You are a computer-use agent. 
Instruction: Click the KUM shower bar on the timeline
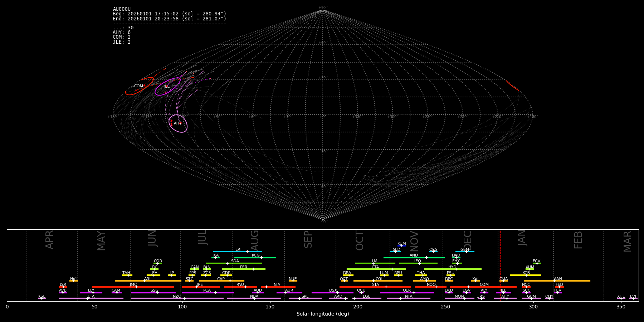tap(402, 246)
